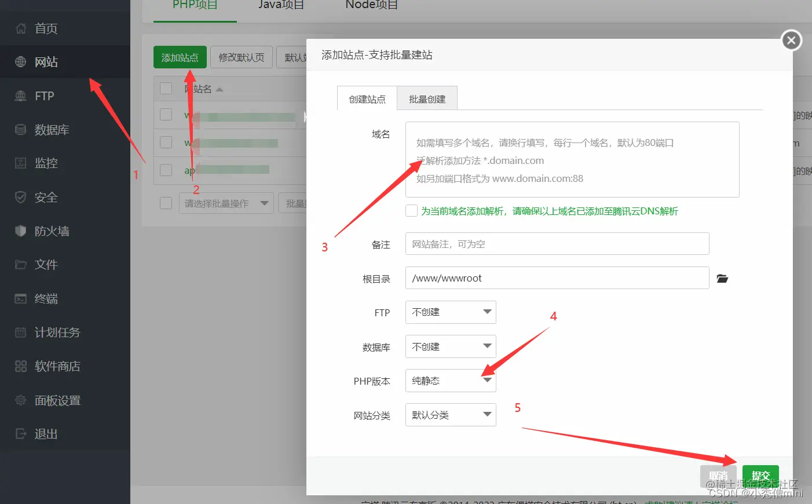Expand the FTP 不创建 dropdown
The width and height of the screenshot is (812, 504).
[450, 312]
